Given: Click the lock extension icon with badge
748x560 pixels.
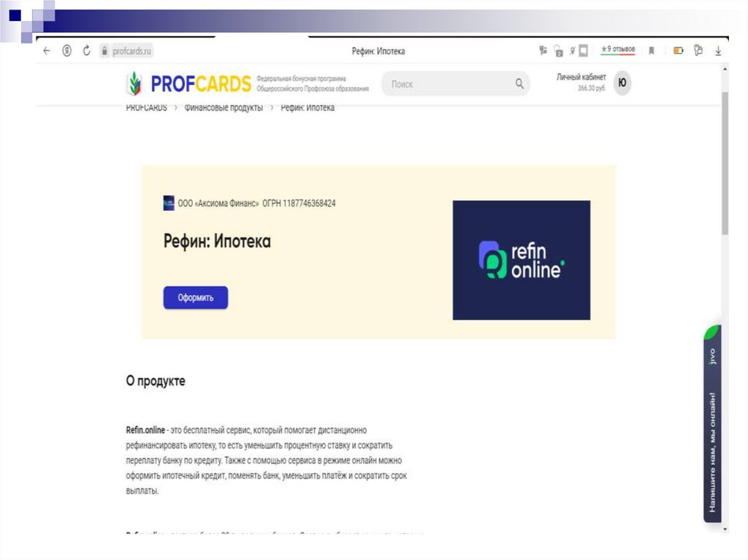Looking at the screenshot, I should click(x=558, y=50).
